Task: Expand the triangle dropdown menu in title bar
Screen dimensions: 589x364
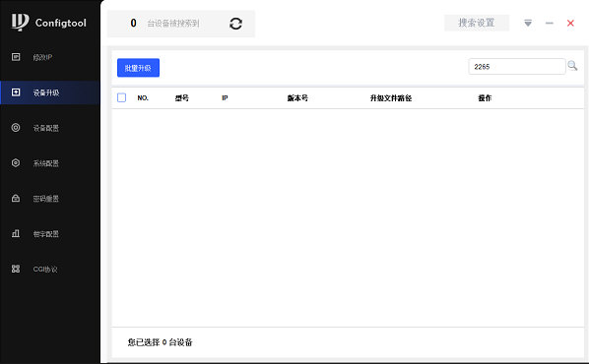Action: click(x=528, y=24)
